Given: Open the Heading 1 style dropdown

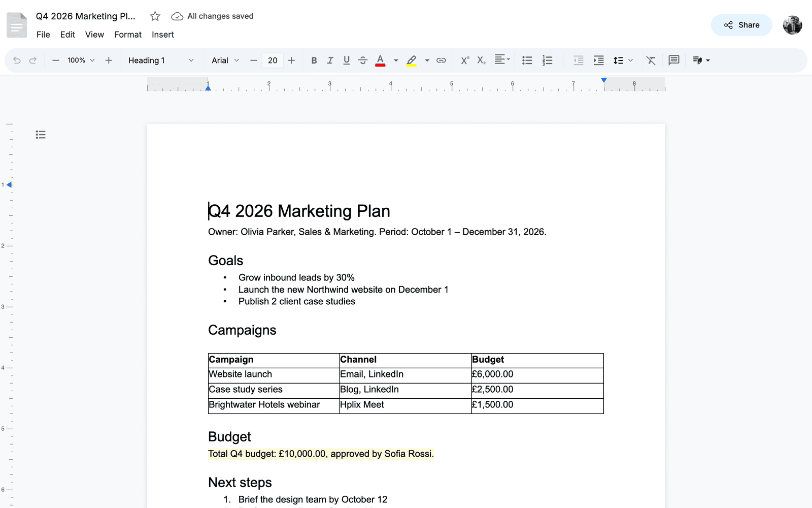Looking at the screenshot, I should [x=161, y=60].
